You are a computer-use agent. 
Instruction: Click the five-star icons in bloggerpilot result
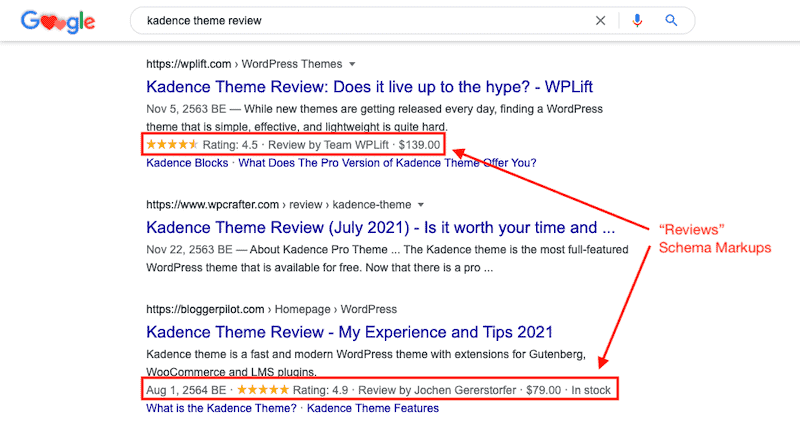263,390
